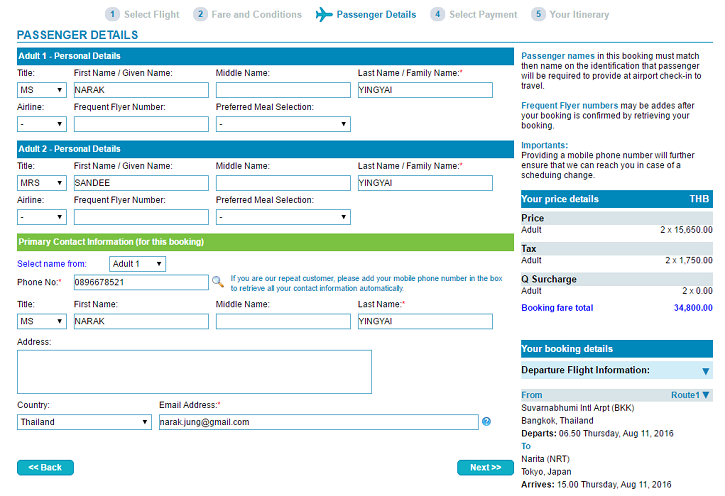Image resolution: width=725 pixels, height=496 pixels.
Task: Open Adult 1 Airline dropdown
Action: (42, 124)
